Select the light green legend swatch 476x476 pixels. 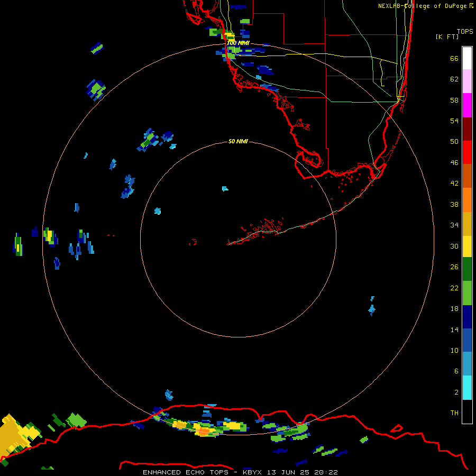[x=467, y=293]
